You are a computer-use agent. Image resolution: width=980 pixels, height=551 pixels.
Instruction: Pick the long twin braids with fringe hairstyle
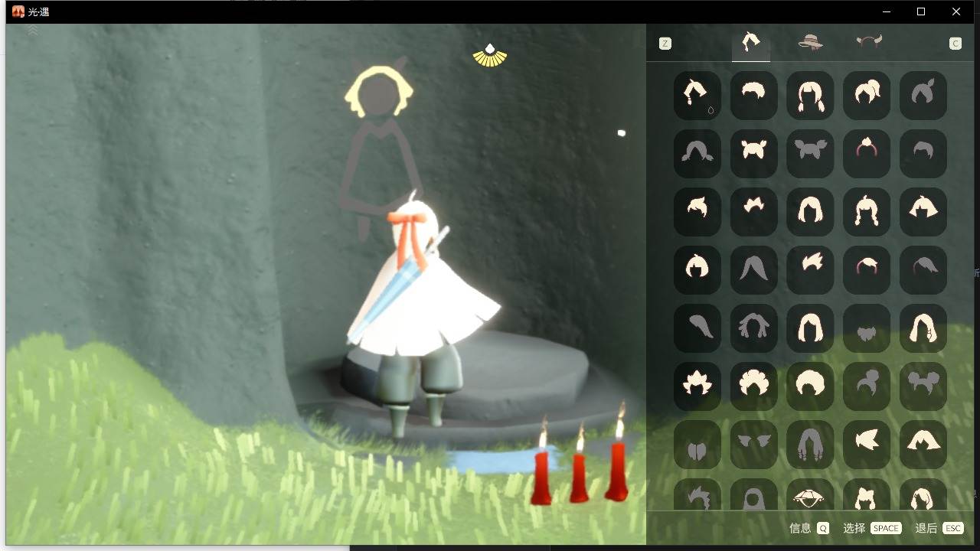(810, 96)
